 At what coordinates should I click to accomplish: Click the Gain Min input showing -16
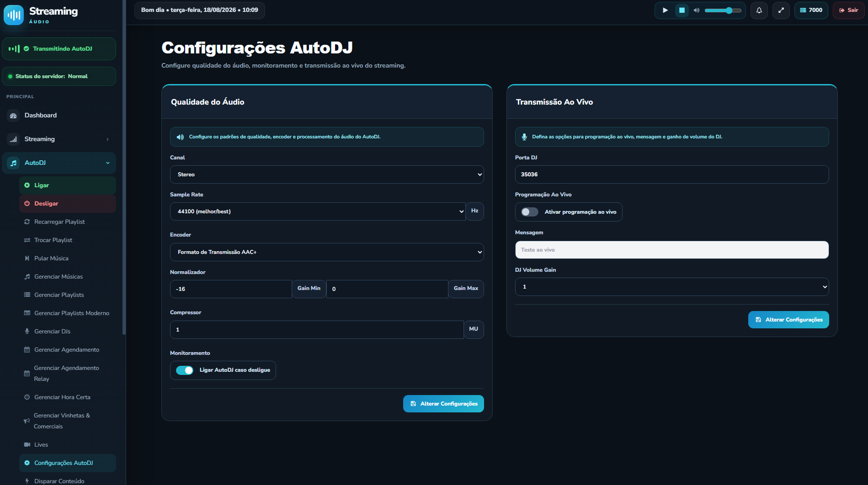pyautogui.click(x=231, y=289)
